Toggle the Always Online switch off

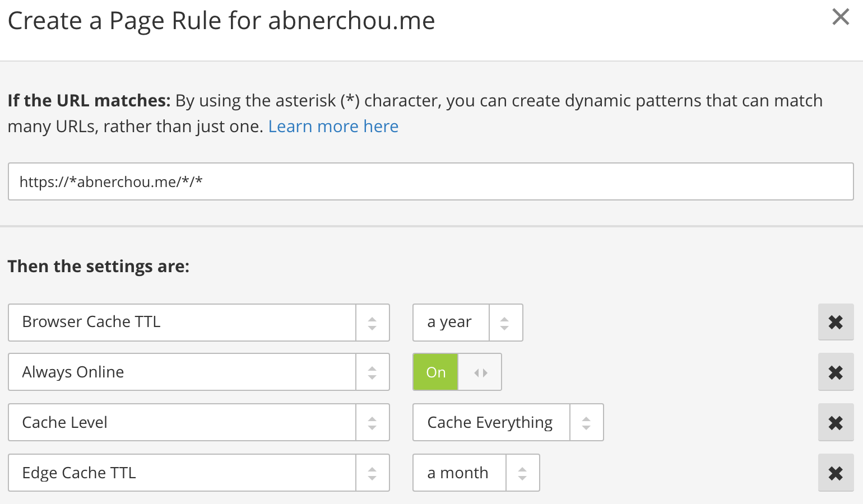[x=457, y=372]
